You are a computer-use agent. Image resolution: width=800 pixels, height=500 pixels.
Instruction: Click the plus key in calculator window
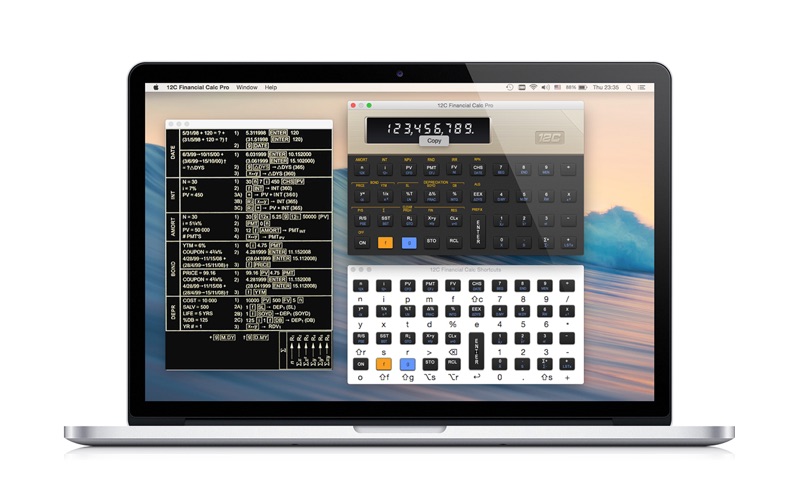coord(568,242)
